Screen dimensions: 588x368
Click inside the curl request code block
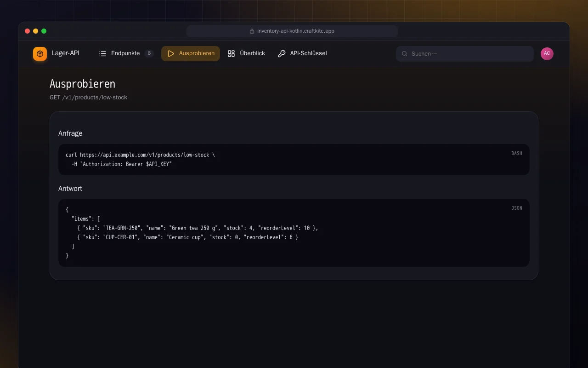pyautogui.click(x=294, y=160)
